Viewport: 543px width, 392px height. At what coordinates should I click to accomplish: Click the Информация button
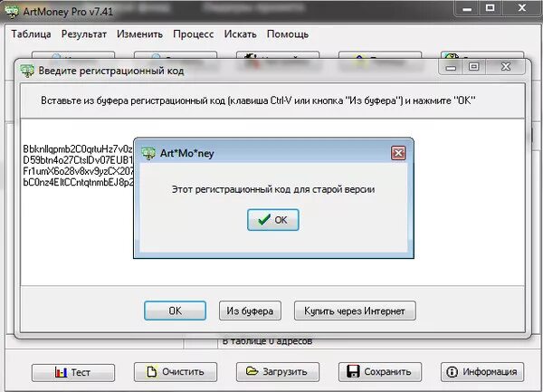tap(482, 372)
